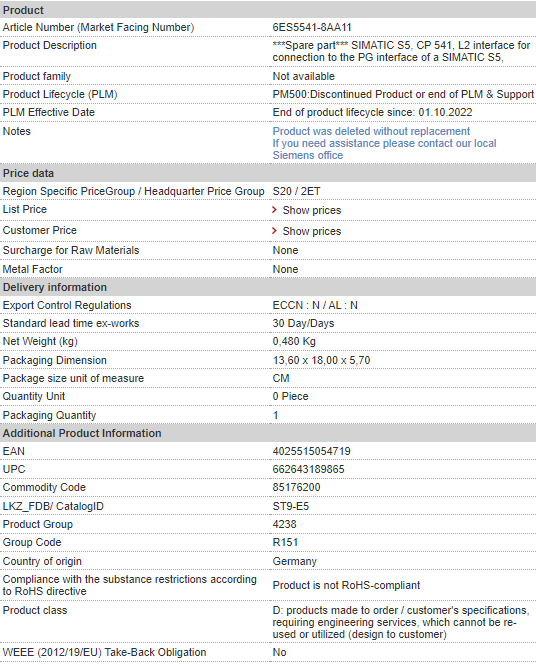Viewport: 536px width, 664px height.
Task: Click the Packaging Dimension value
Action: pos(321,360)
